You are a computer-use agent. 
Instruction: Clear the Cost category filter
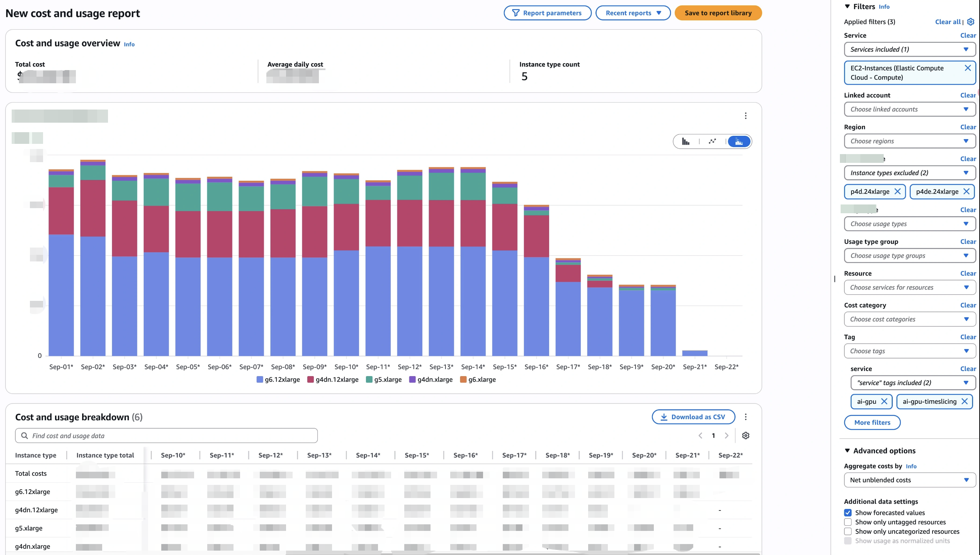coord(968,305)
